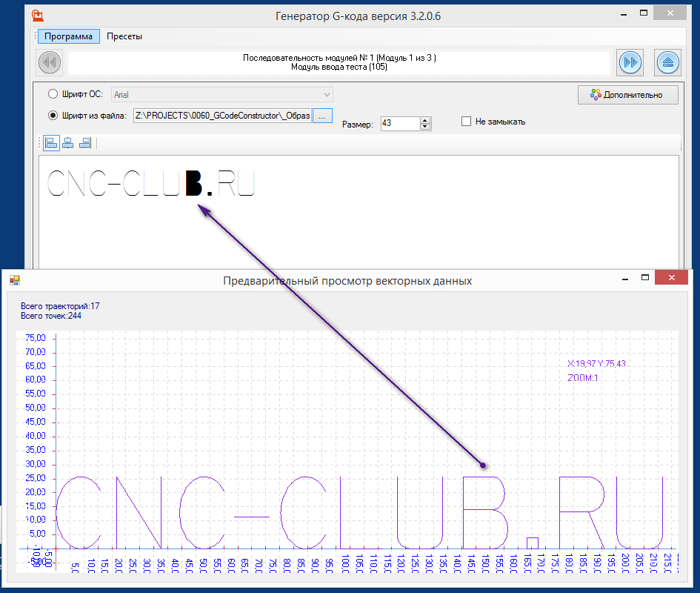The image size is (700, 593).
Task: Select the Шрифт из файла radio button
Action: (53, 116)
